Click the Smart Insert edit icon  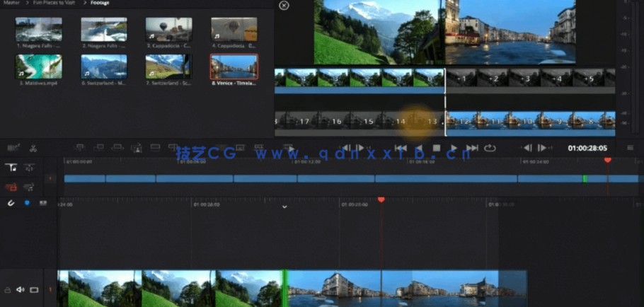[x=80, y=148]
